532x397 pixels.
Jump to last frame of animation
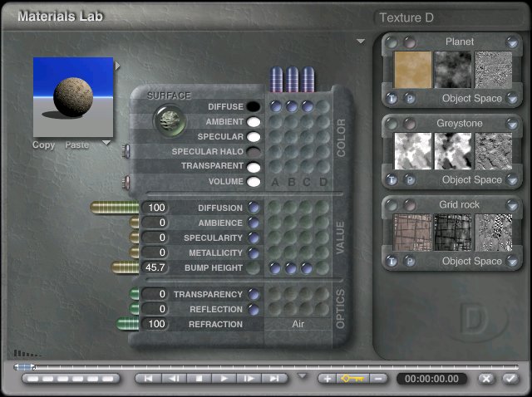click(274, 379)
